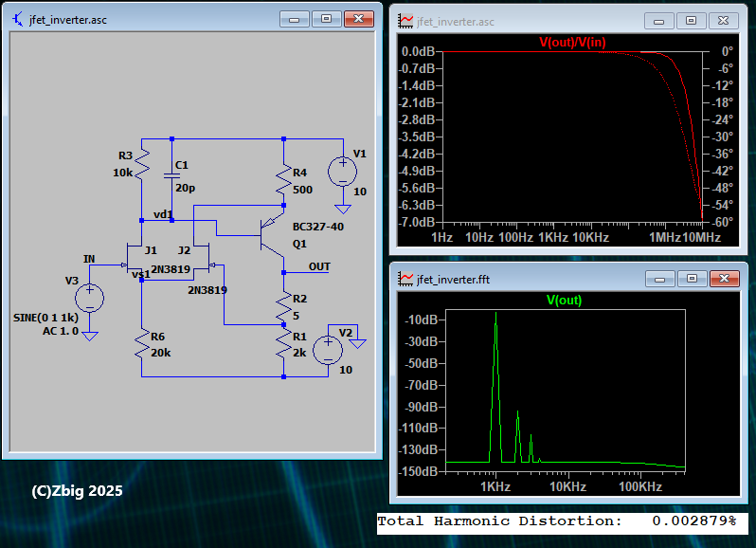Click the -60° label on phase axis
This screenshot has height=548, width=756.
coord(723,222)
